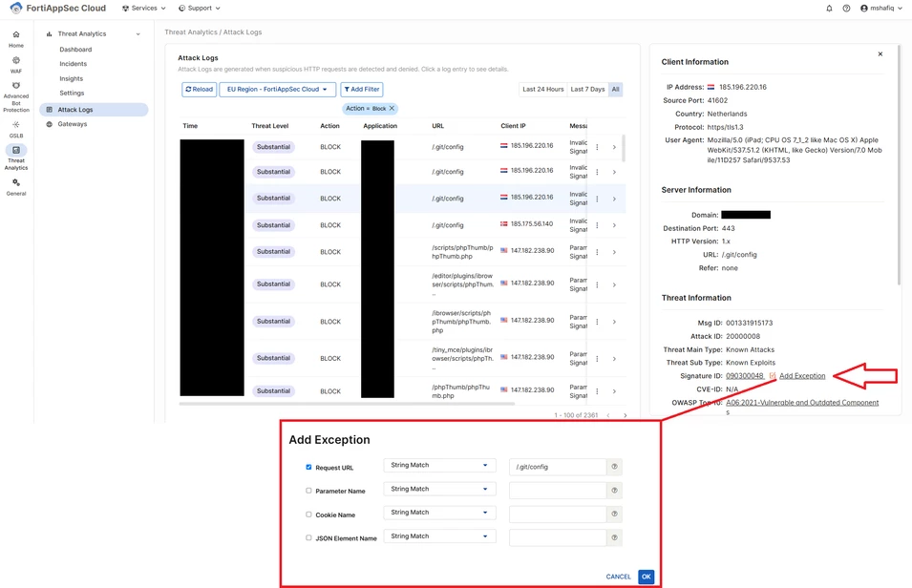
Task: Open Gateways menu item
Action: 73,124
